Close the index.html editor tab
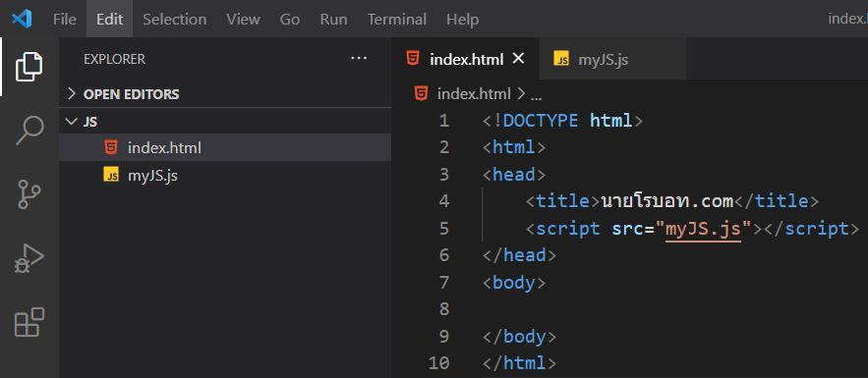The width and height of the screenshot is (868, 378). coord(518,59)
